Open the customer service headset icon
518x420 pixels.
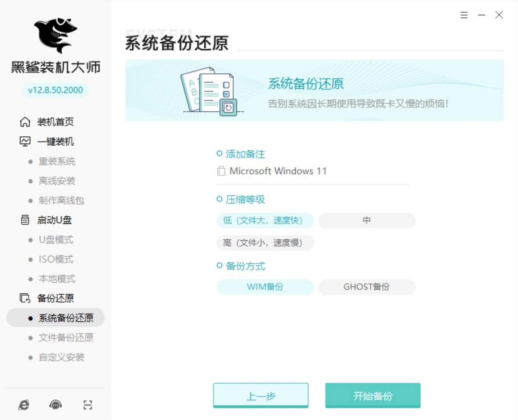56,404
